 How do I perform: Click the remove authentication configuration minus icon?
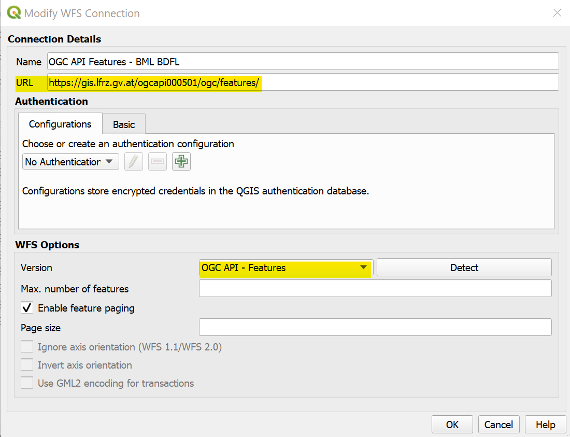click(157, 161)
